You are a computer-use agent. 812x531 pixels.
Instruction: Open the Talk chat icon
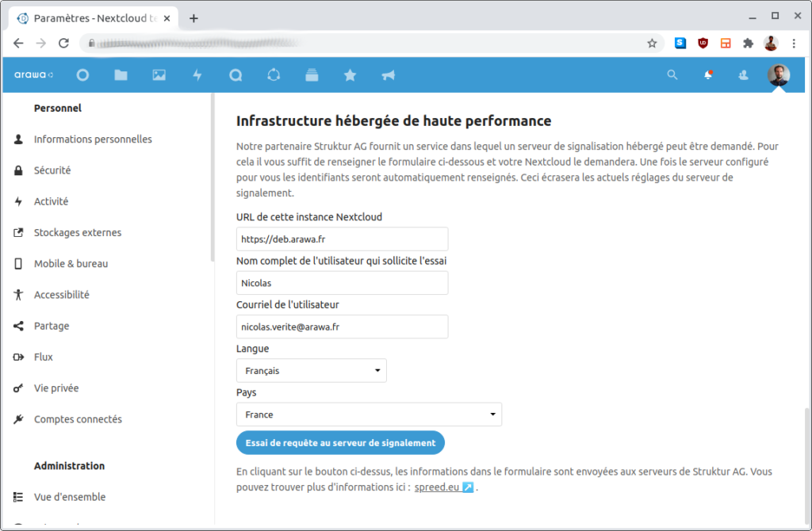236,75
